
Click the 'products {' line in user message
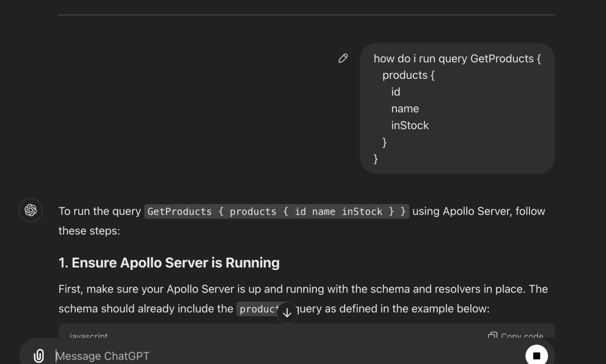[x=409, y=75]
